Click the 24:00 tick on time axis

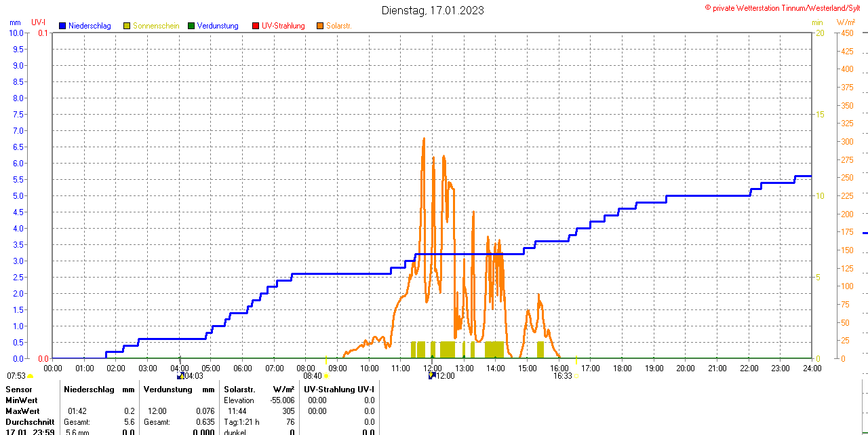coord(812,368)
